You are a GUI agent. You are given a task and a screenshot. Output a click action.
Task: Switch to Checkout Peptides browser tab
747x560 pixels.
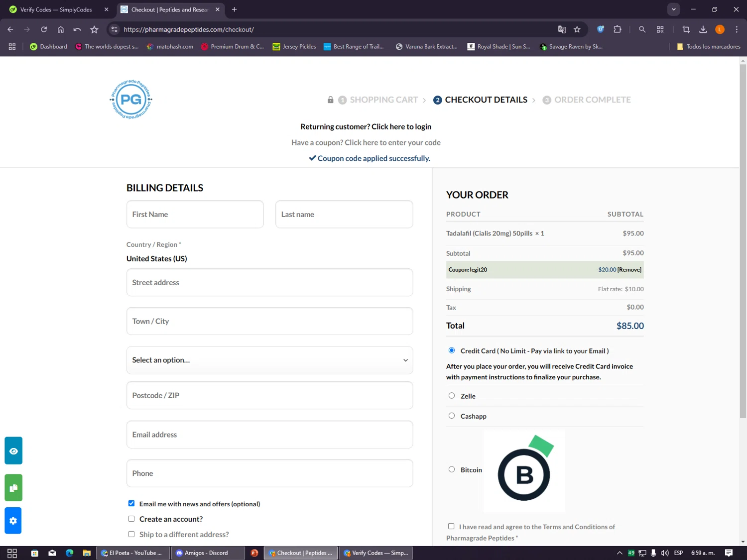point(169,9)
